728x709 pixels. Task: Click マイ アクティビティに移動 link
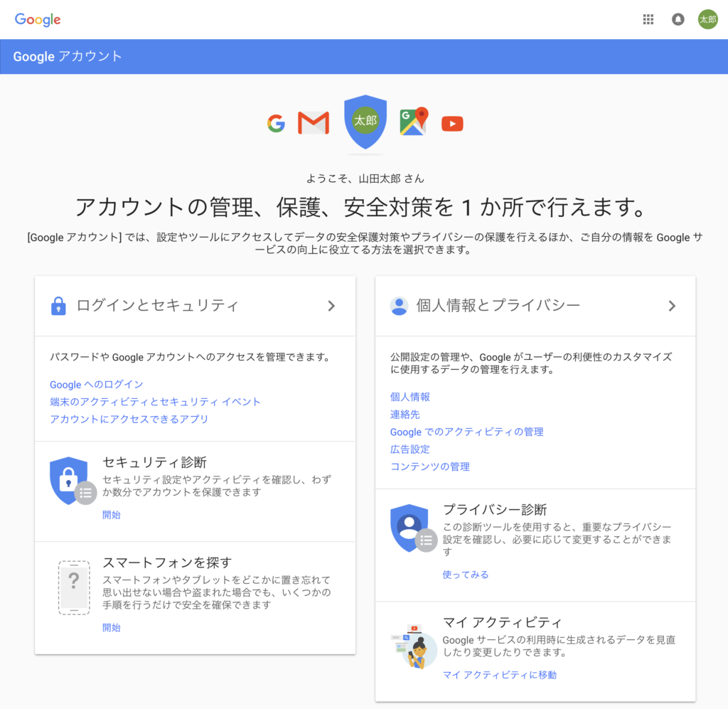pyautogui.click(x=500, y=675)
